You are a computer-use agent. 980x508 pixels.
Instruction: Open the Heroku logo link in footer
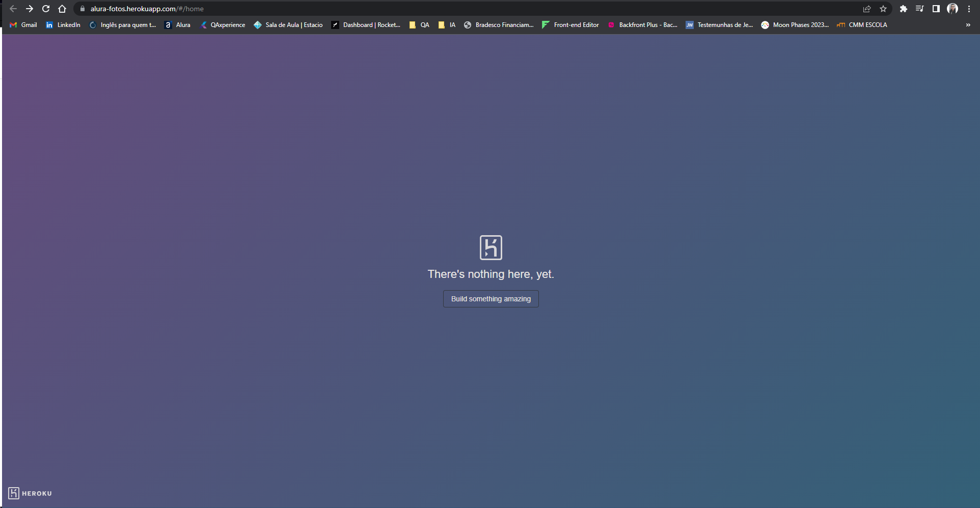30,493
